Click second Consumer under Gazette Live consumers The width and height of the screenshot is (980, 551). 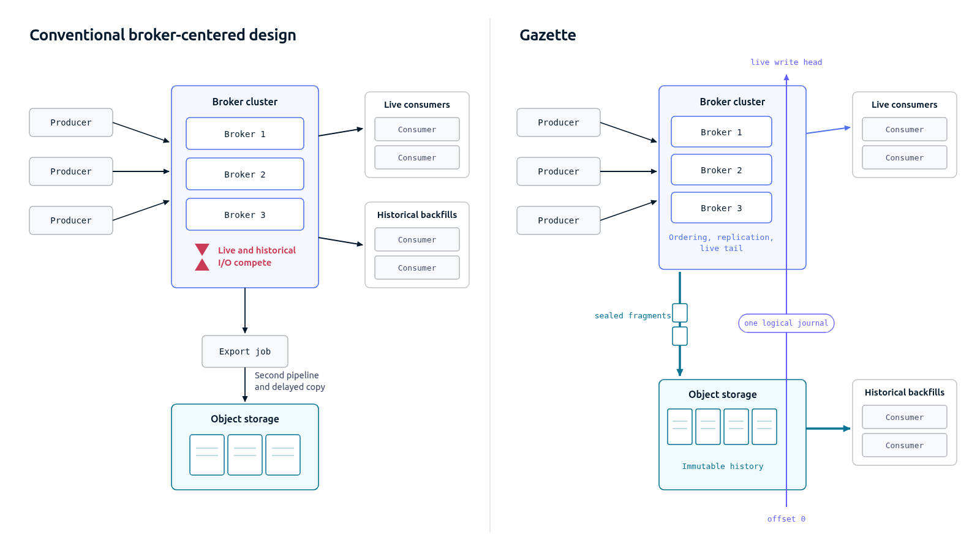(x=905, y=157)
